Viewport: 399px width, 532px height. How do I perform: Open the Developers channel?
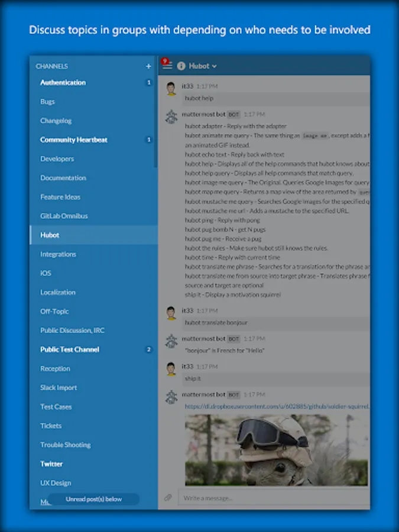pos(93,159)
